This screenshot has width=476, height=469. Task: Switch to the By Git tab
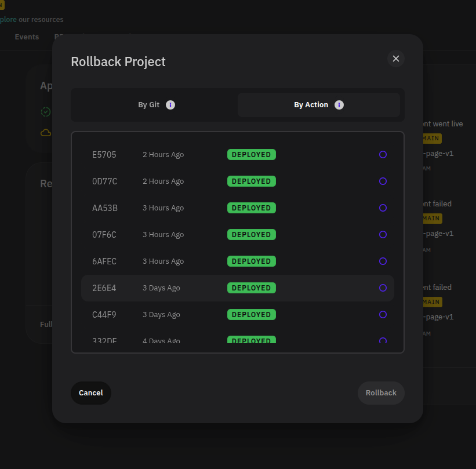[157, 105]
